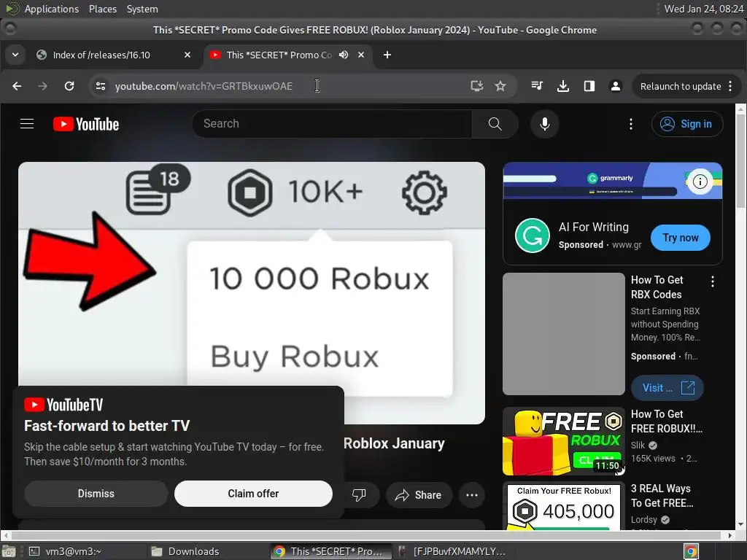
Task: Go back with the browser back arrow
Action: pyautogui.click(x=17, y=86)
